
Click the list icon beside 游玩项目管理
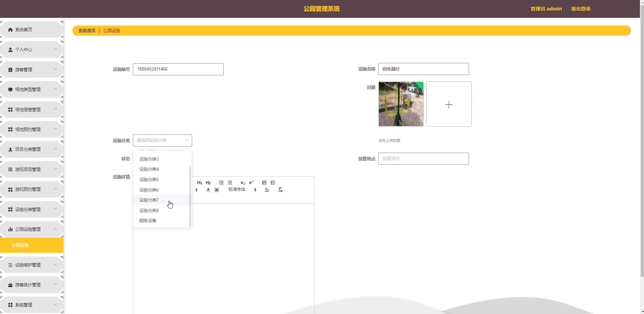pos(10,169)
